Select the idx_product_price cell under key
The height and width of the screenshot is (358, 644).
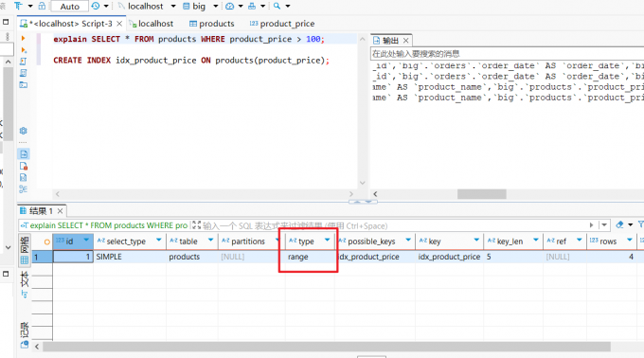click(x=449, y=257)
